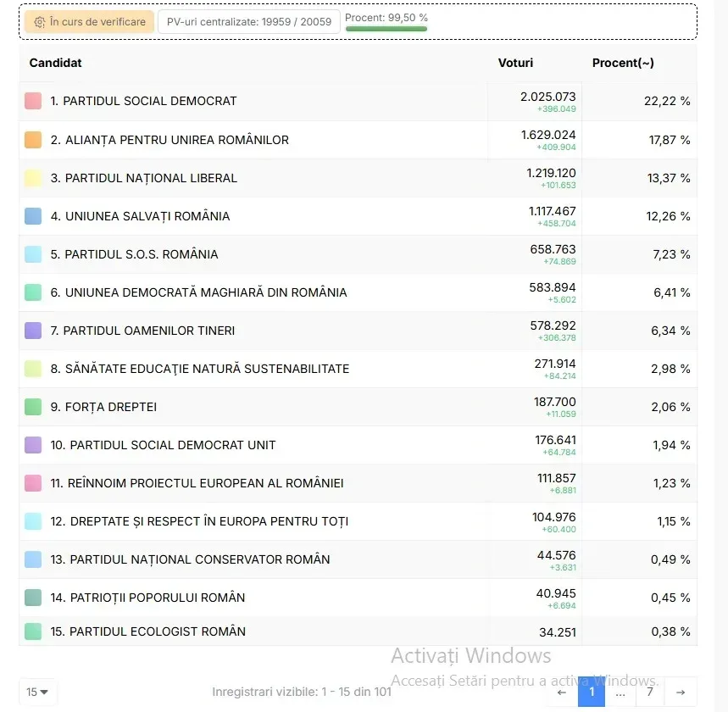Click the swatch for Patrioții Poporului Român
The image size is (728, 712).
pyautogui.click(x=33, y=598)
